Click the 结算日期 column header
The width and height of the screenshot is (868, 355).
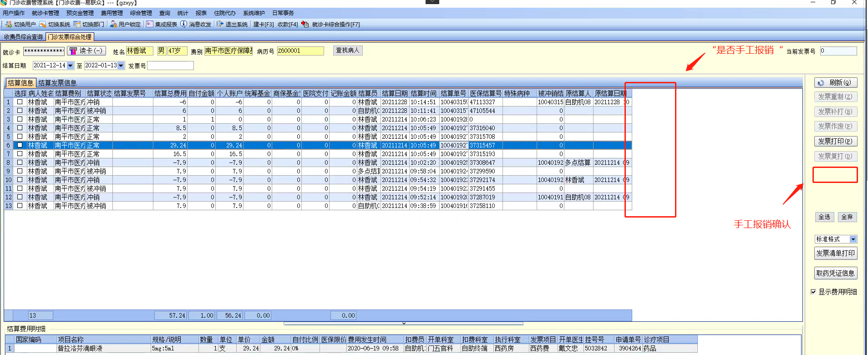(395, 93)
